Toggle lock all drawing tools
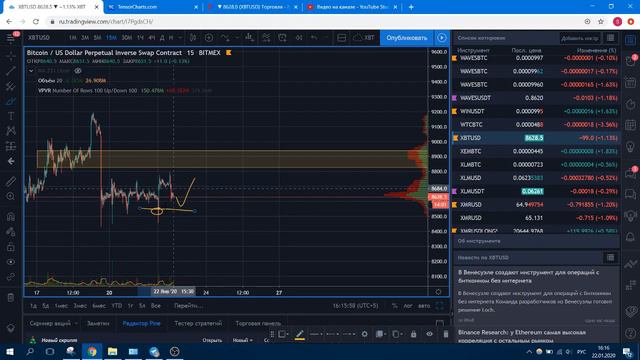The height and width of the screenshot is (360, 640). pyautogui.click(x=11, y=247)
